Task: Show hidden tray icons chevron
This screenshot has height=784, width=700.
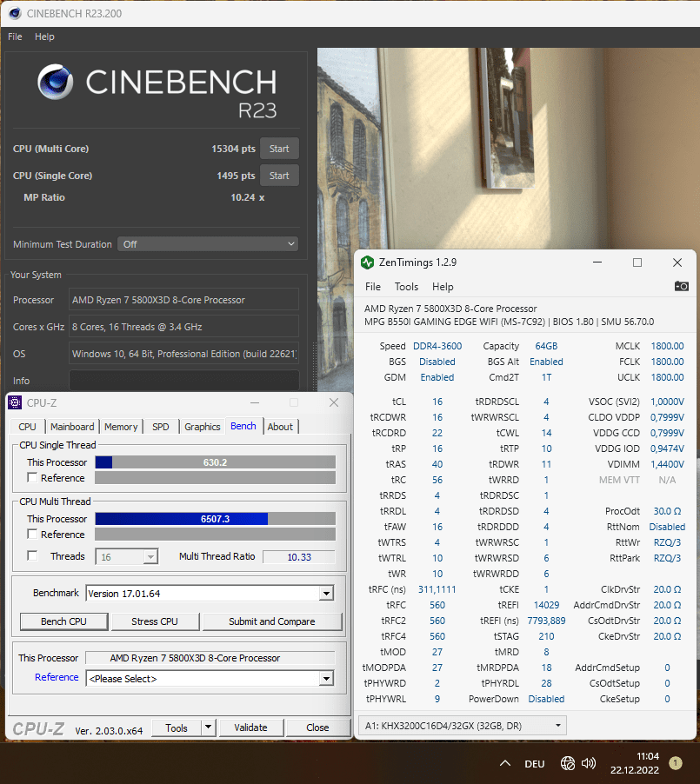Action: (505, 763)
